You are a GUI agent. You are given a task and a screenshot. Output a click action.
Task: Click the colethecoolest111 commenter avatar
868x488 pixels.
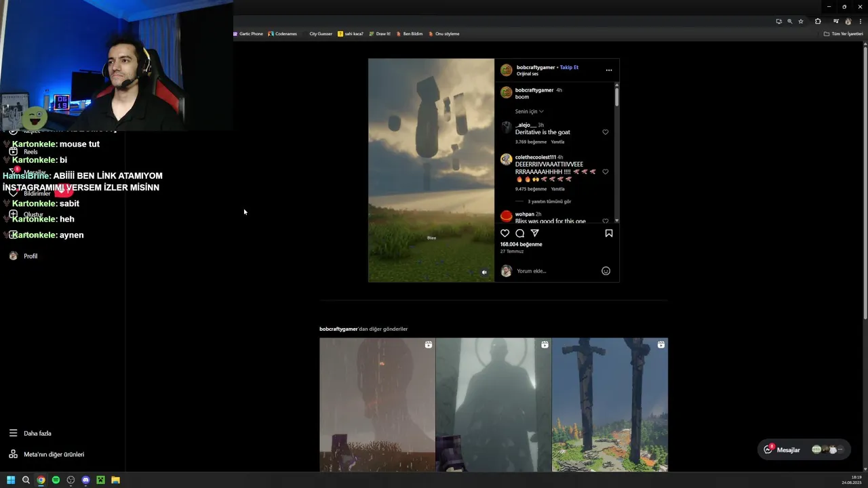point(506,159)
